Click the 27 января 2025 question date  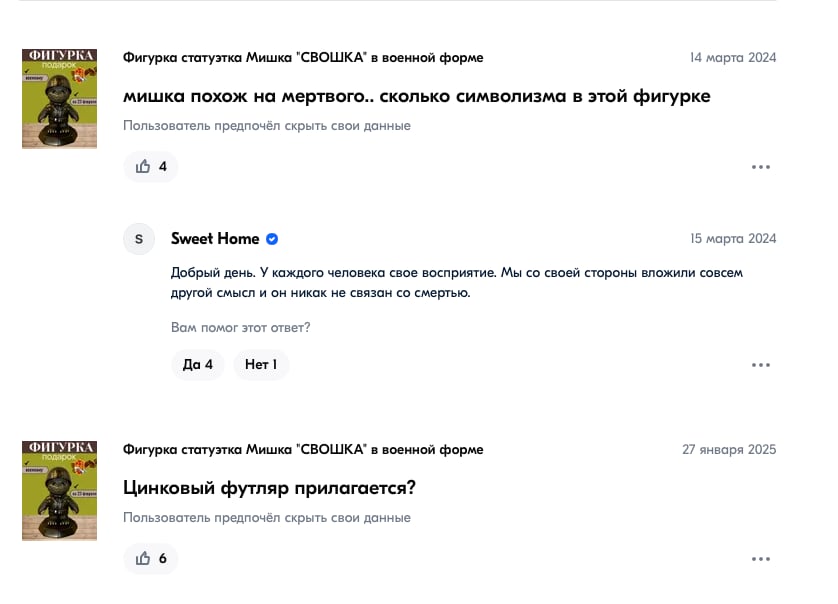(729, 450)
